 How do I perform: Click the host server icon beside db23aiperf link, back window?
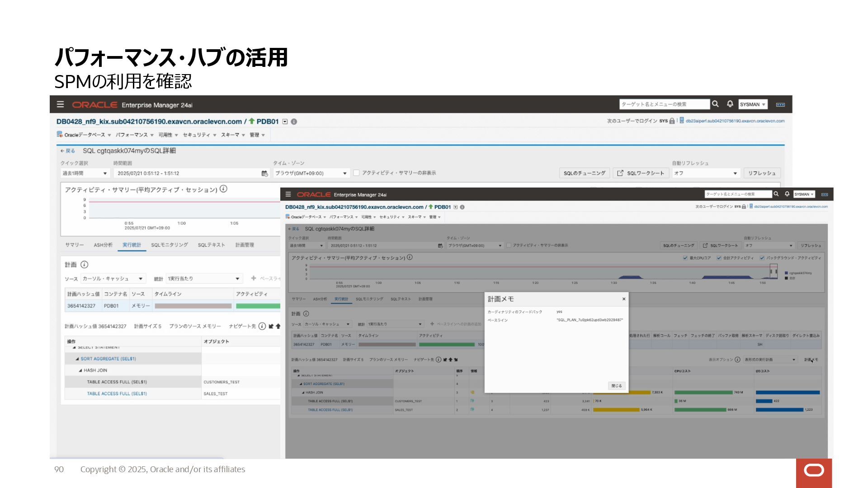point(682,121)
